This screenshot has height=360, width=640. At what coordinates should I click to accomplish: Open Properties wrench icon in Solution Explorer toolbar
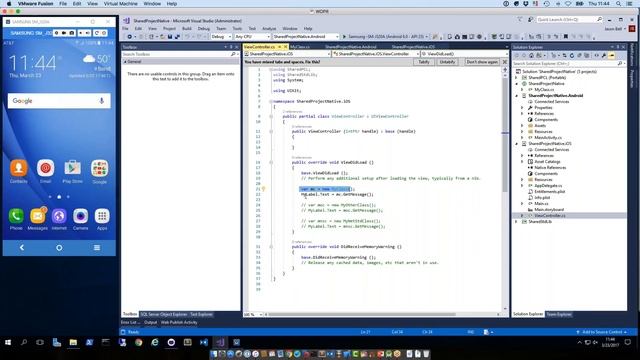click(604, 56)
